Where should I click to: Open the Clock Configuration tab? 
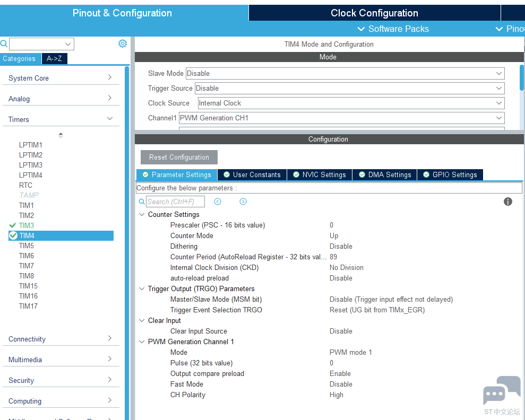(x=374, y=13)
